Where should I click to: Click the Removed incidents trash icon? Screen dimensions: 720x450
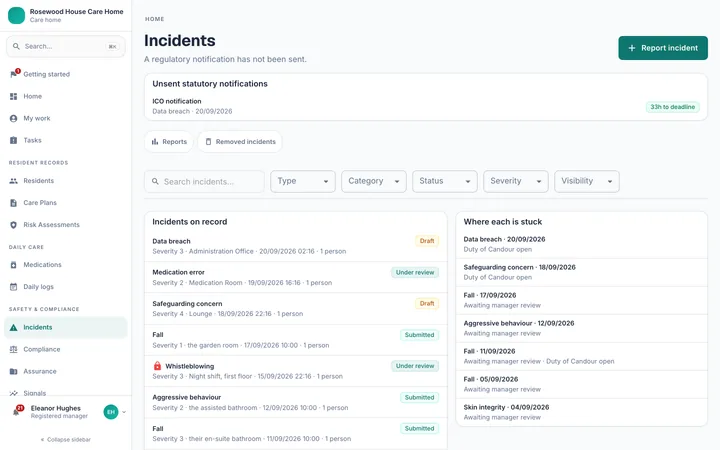208,142
